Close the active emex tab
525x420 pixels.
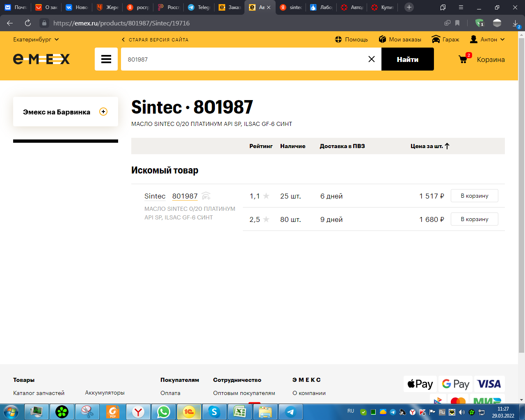pyautogui.click(x=269, y=7)
